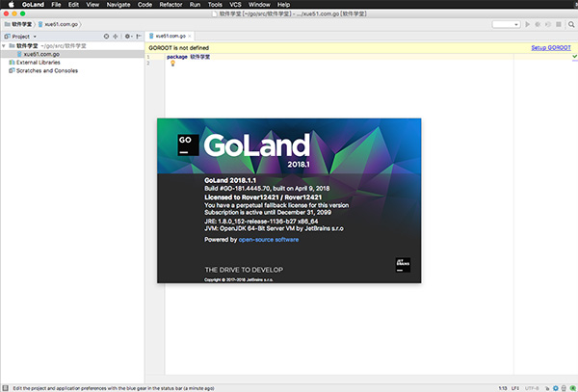This screenshot has height=392, width=578.
Task: Open the UTF-8 encoding selector
Action: [532, 388]
